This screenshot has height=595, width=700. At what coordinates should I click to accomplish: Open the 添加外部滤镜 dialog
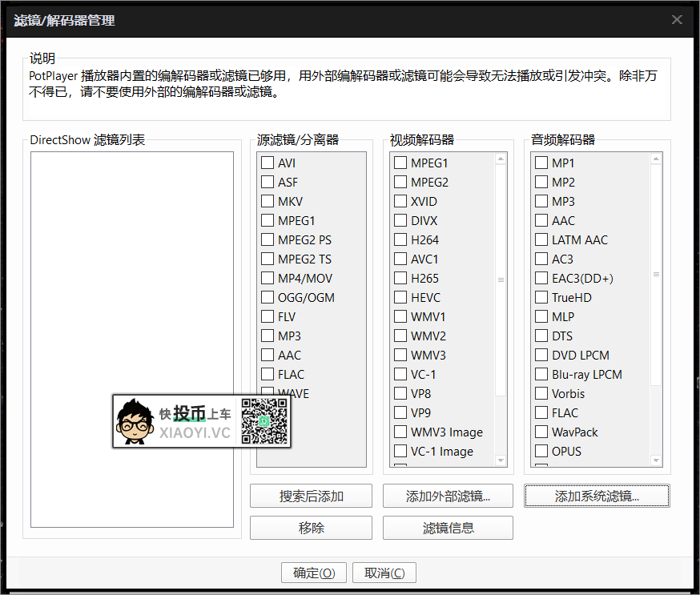tap(447, 495)
